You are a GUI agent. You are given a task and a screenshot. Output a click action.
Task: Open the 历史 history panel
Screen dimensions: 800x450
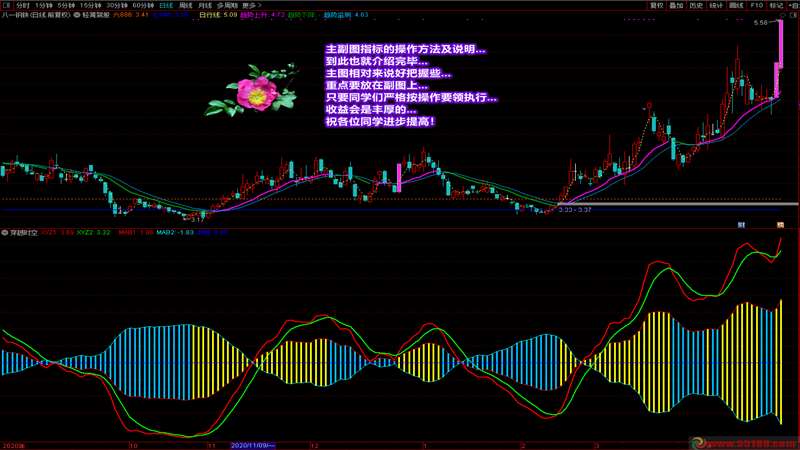(x=697, y=5)
